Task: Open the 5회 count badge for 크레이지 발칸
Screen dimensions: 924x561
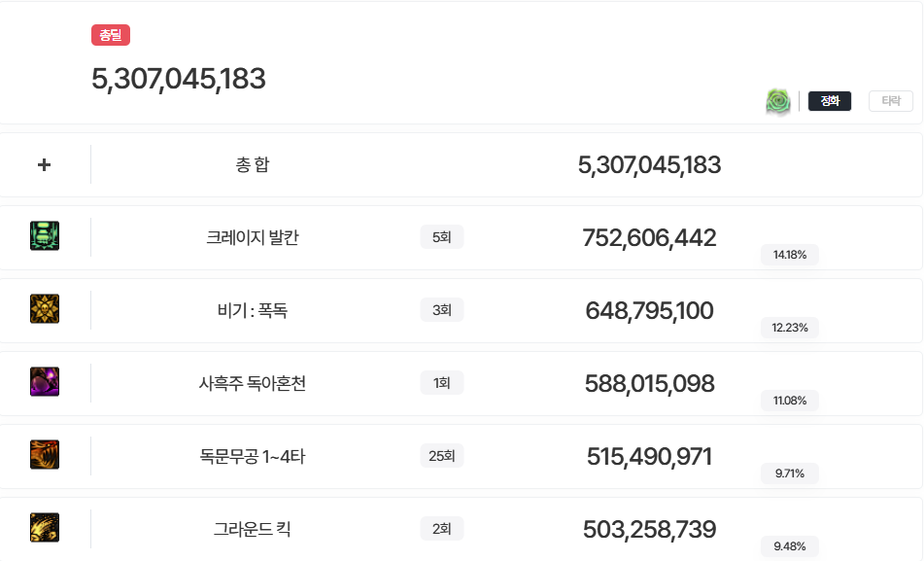Action: (x=442, y=237)
